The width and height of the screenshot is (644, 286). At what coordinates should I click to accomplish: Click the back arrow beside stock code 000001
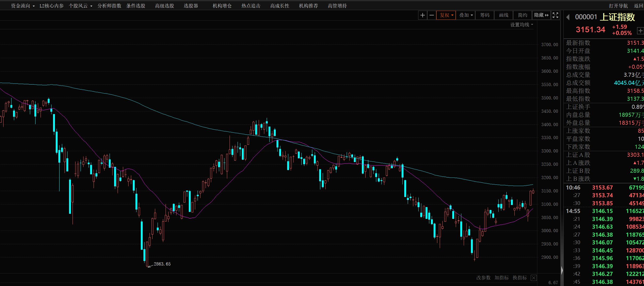pyautogui.click(x=568, y=17)
